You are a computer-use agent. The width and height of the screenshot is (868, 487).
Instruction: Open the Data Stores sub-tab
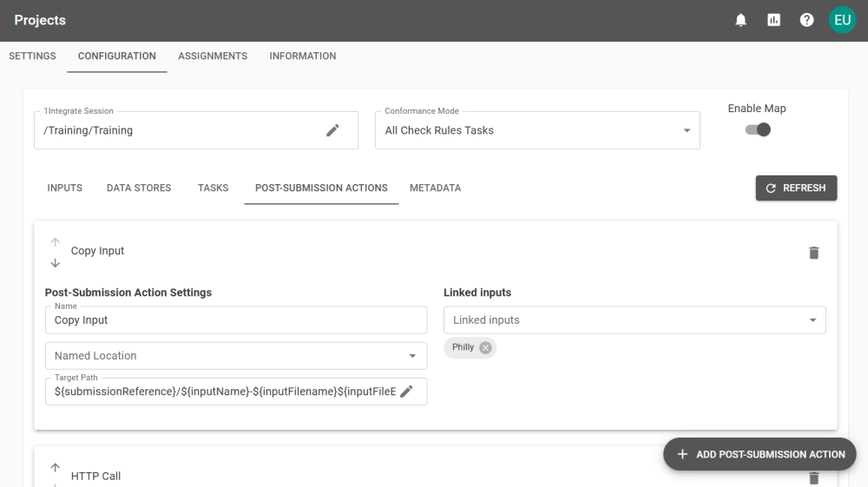pos(139,188)
